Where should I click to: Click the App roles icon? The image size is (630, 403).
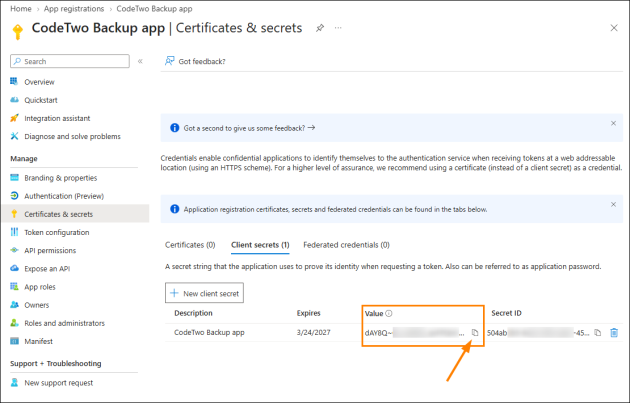[x=14, y=286]
